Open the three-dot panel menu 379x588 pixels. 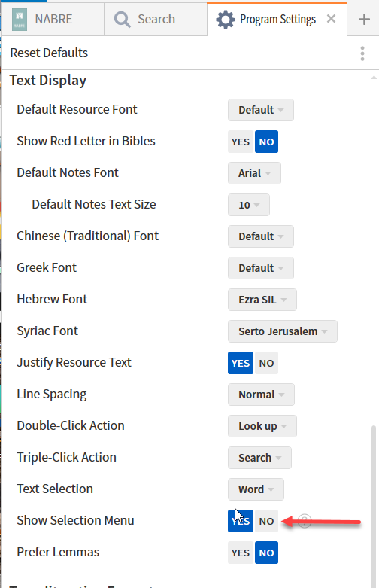coord(362,53)
